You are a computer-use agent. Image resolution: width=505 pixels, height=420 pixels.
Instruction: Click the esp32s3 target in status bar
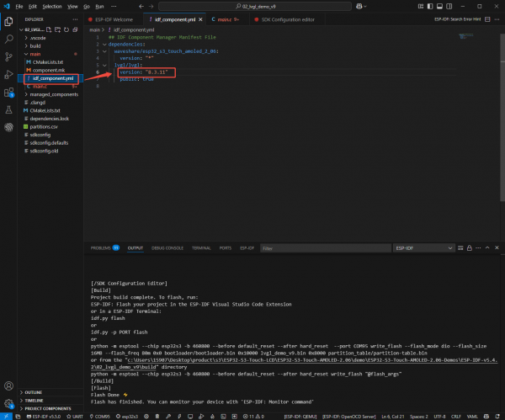click(128, 416)
